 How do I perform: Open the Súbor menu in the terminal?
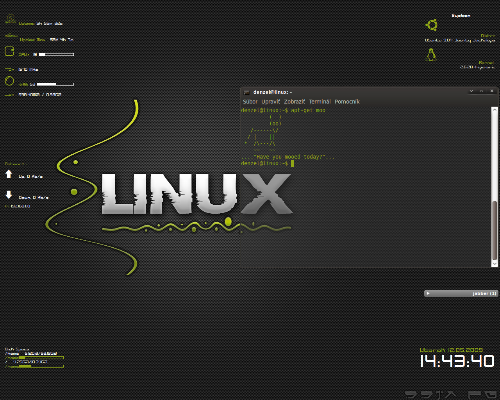pyautogui.click(x=250, y=102)
